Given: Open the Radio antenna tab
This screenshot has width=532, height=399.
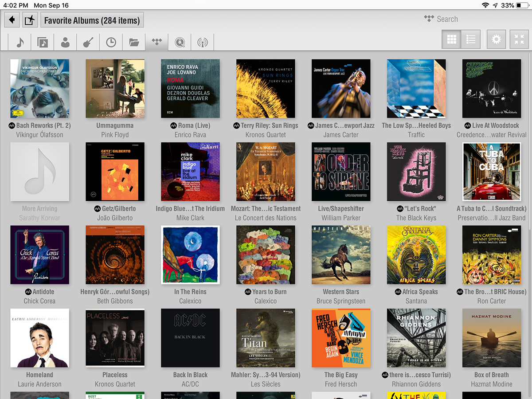Looking at the screenshot, I should [202, 42].
